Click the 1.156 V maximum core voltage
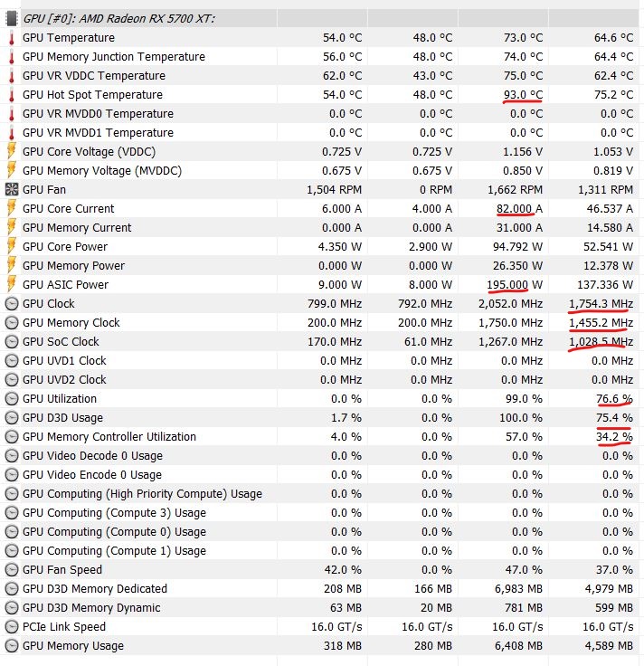644x666 pixels. [523, 152]
